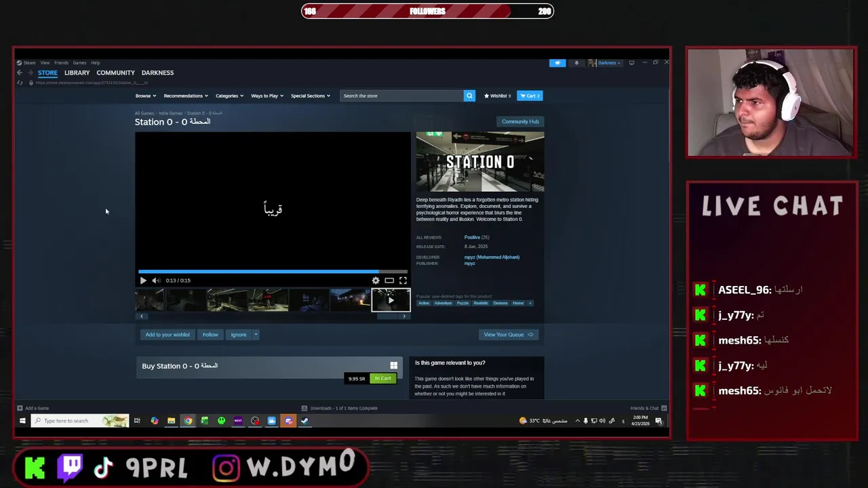Open Steam notifications bell

point(576,63)
